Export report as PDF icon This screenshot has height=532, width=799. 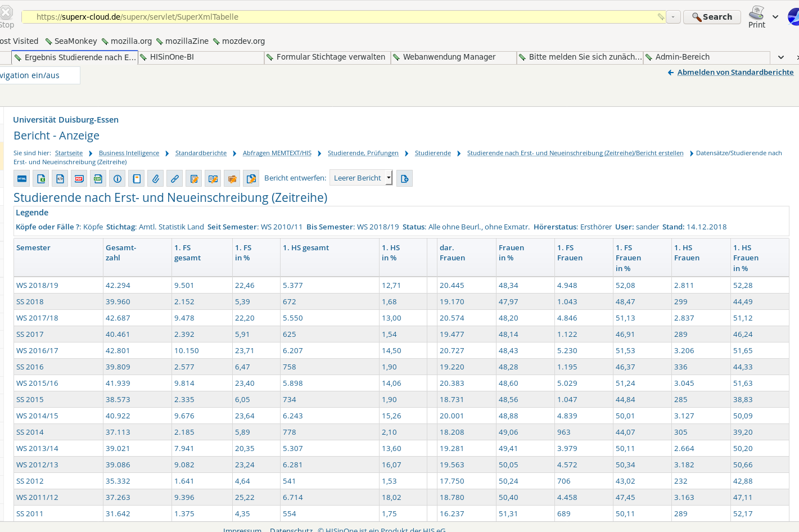click(79, 179)
